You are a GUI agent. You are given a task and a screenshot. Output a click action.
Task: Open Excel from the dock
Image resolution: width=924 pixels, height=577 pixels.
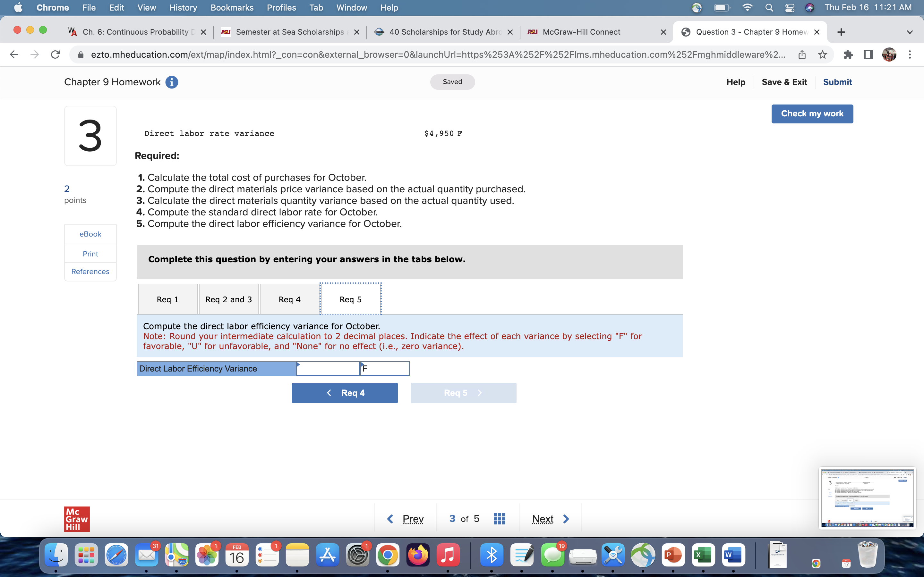tap(703, 555)
